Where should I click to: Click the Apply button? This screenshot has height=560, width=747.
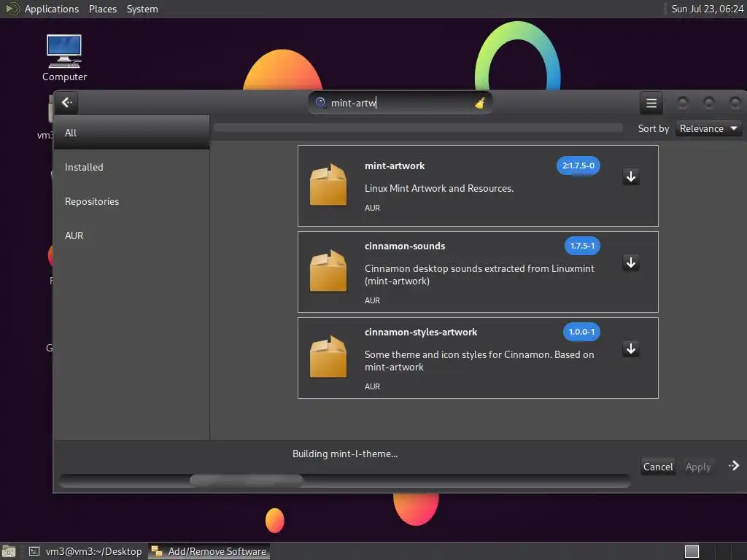tap(698, 467)
